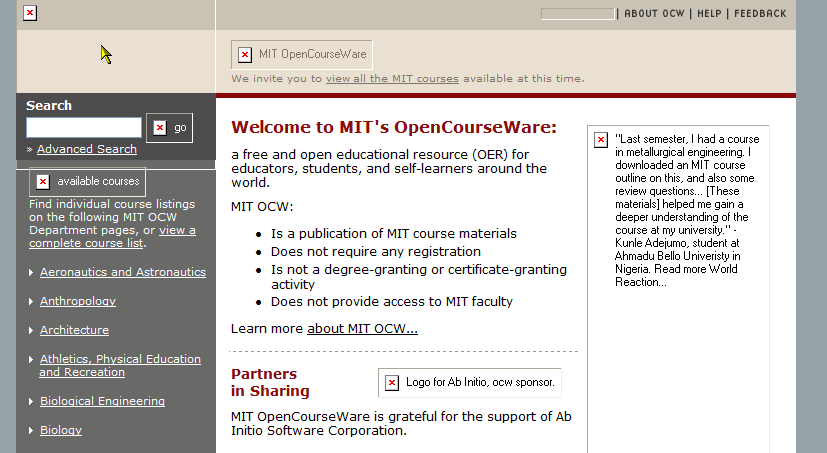Open the Aeronautics and Astronautics department link

pyautogui.click(x=123, y=272)
